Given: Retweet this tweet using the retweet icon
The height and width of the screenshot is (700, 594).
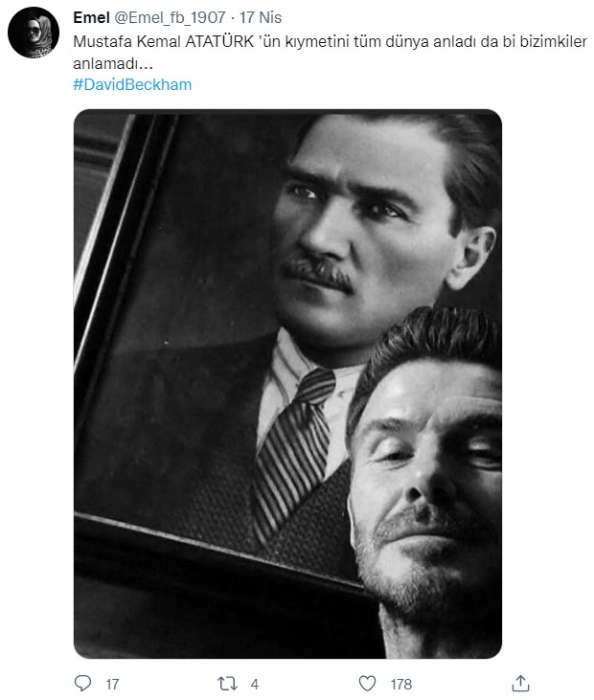Looking at the screenshot, I should [226, 684].
